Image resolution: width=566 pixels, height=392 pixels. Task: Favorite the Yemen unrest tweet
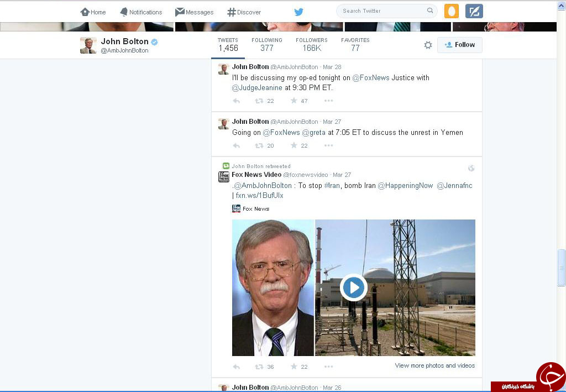[294, 145]
